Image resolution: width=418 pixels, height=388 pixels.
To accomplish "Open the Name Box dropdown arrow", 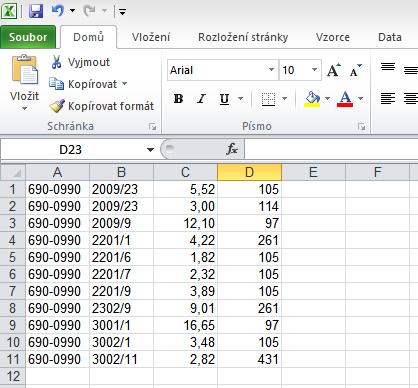I will pyautogui.click(x=150, y=150).
